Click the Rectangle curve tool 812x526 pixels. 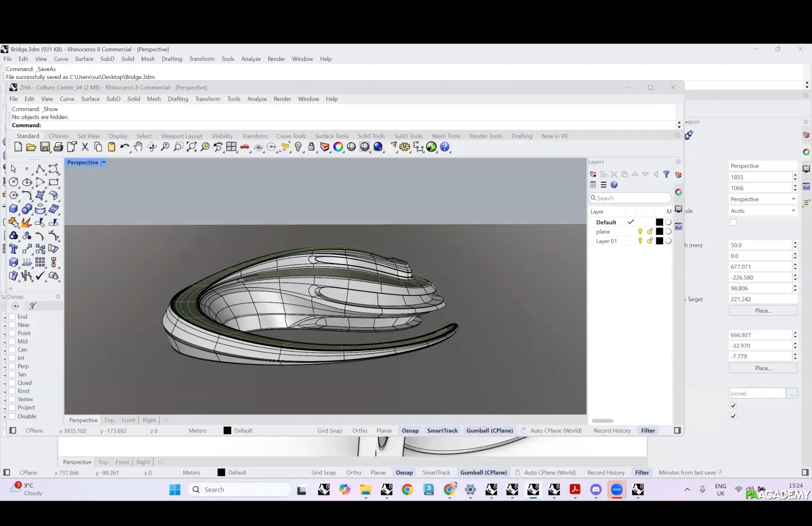tap(54, 182)
